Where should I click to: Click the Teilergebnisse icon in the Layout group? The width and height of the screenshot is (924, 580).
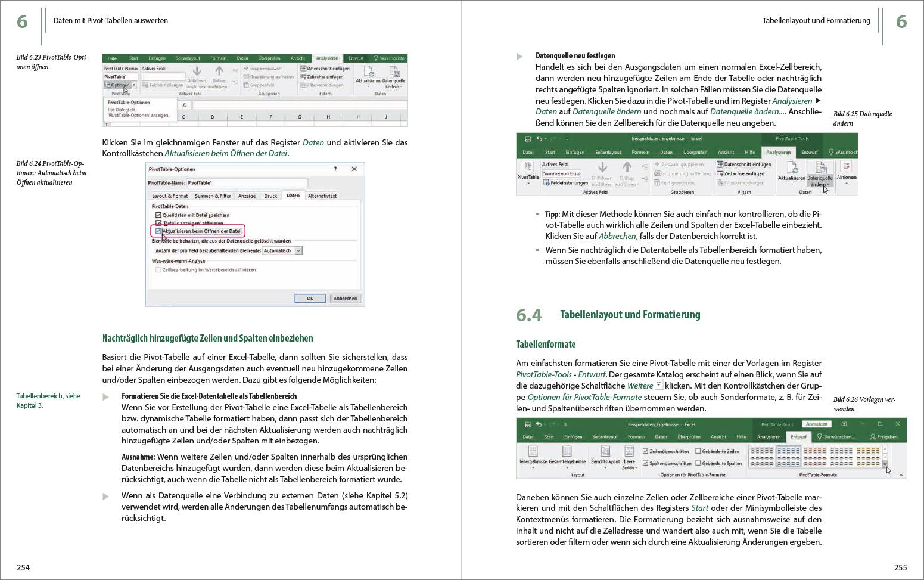[532, 450]
